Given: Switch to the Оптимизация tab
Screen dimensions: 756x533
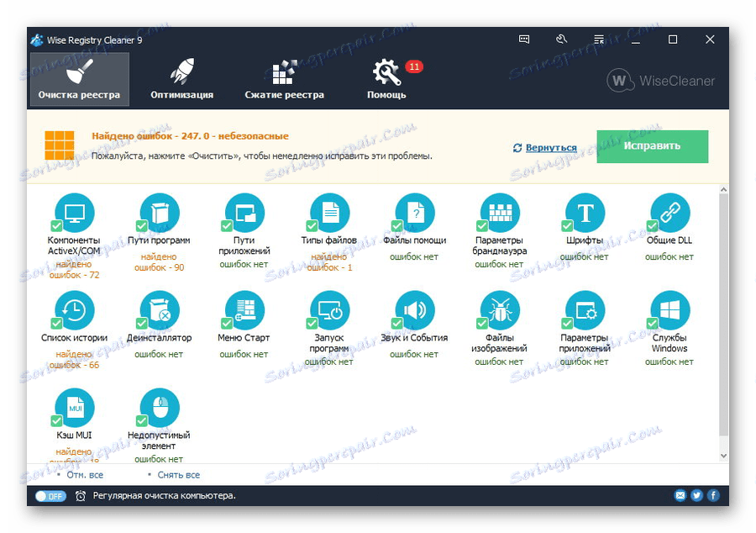Looking at the screenshot, I should [181, 79].
